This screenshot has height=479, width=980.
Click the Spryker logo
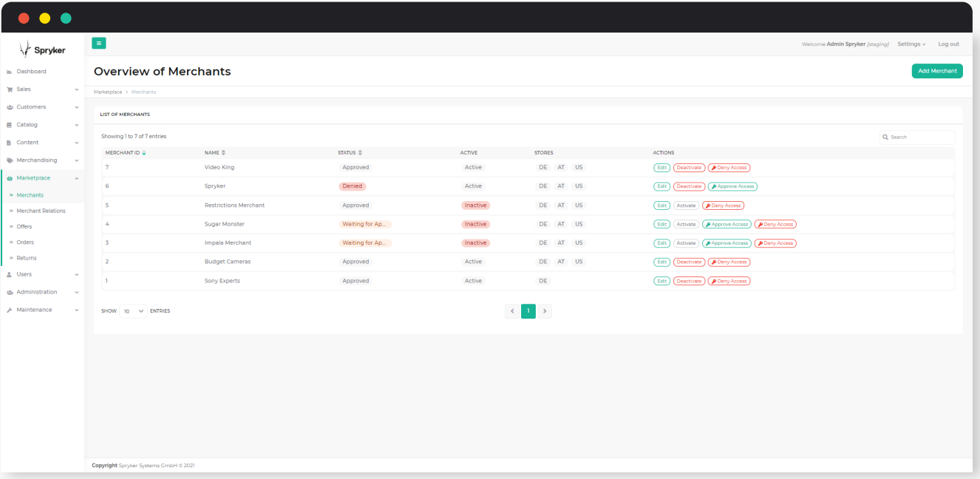pos(42,50)
